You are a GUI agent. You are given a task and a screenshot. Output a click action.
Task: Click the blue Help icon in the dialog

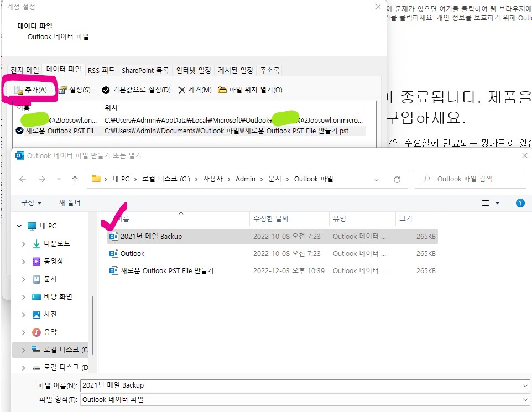(x=519, y=202)
